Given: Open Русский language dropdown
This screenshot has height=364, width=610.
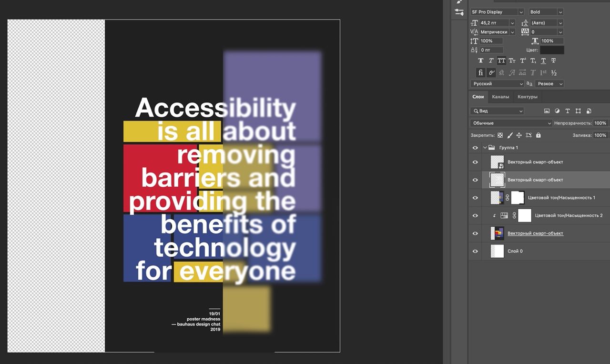Looking at the screenshot, I should [x=498, y=84].
